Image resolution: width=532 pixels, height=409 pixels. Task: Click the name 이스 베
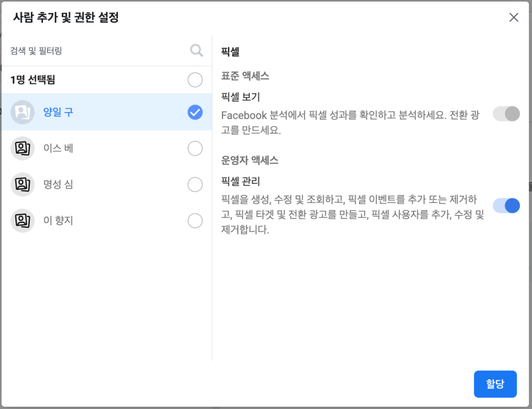[x=58, y=148]
